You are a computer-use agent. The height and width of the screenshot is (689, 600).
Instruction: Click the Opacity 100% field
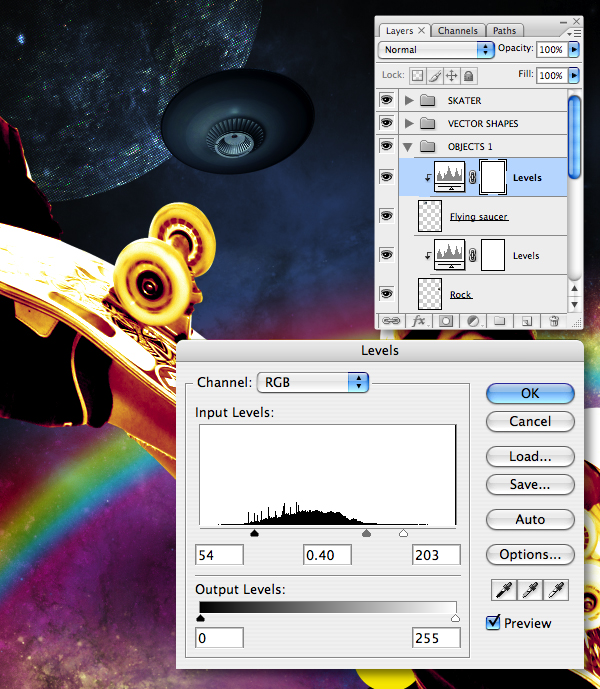click(x=552, y=50)
